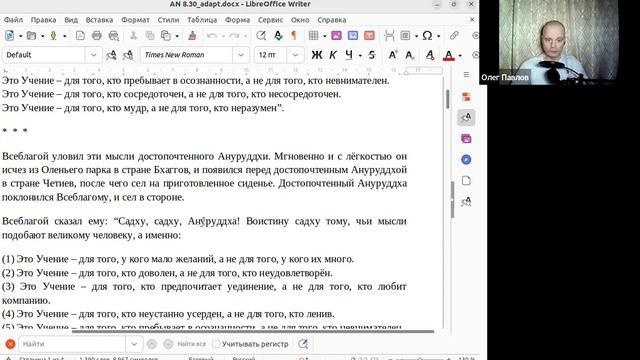
Task: Expand the Найти search history dropdown
Action: (134, 344)
